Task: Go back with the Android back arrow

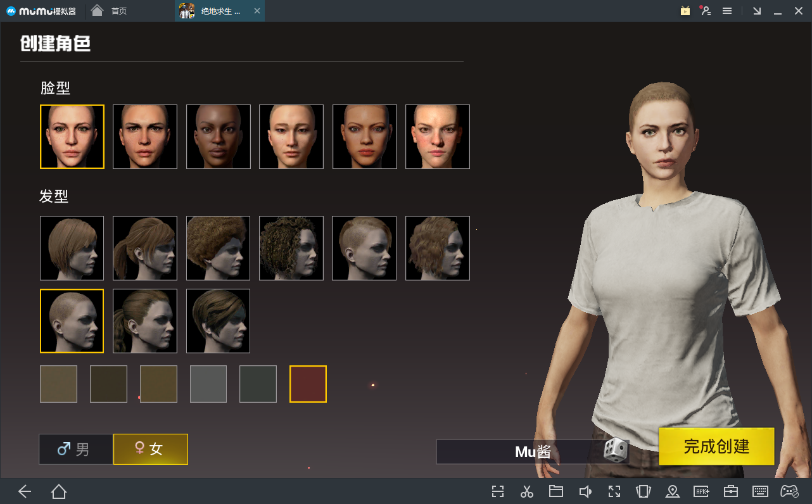Action: pos(25,491)
